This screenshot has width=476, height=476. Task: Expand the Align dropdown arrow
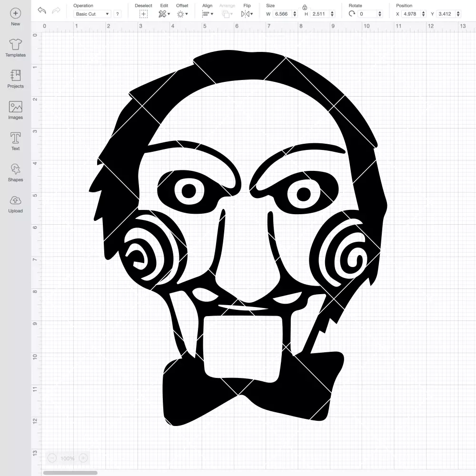pos(212,14)
